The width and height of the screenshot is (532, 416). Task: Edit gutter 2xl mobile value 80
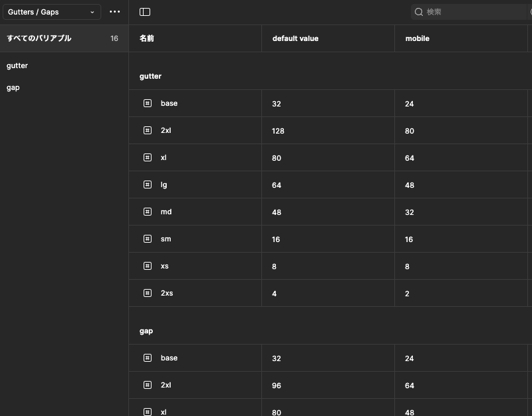409,131
